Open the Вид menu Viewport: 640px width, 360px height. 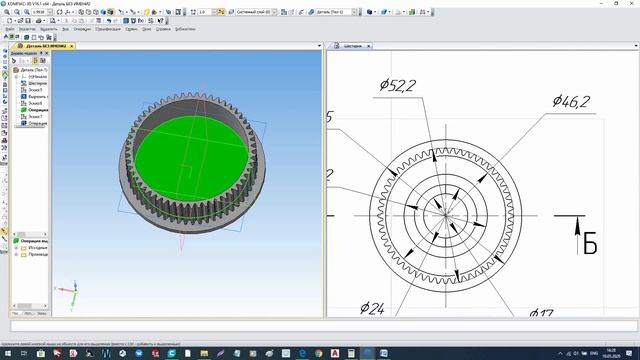coord(65,29)
